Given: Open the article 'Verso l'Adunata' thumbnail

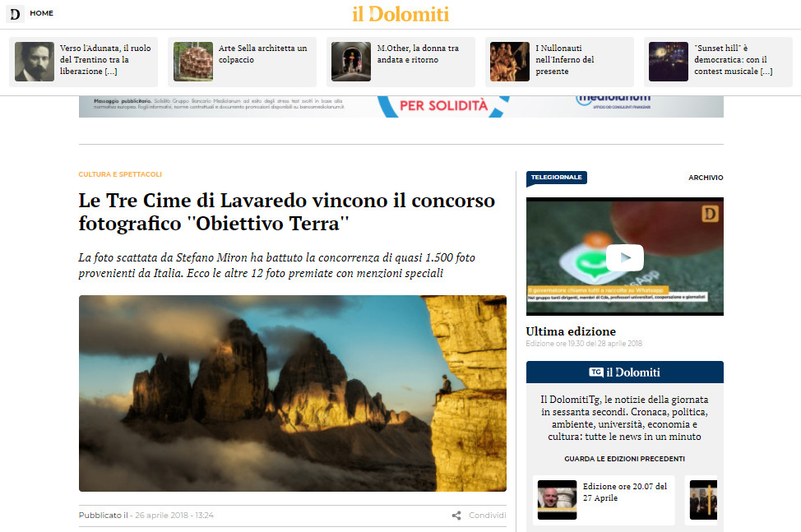Looking at the screenshot, I should click(x=35, y=62).
